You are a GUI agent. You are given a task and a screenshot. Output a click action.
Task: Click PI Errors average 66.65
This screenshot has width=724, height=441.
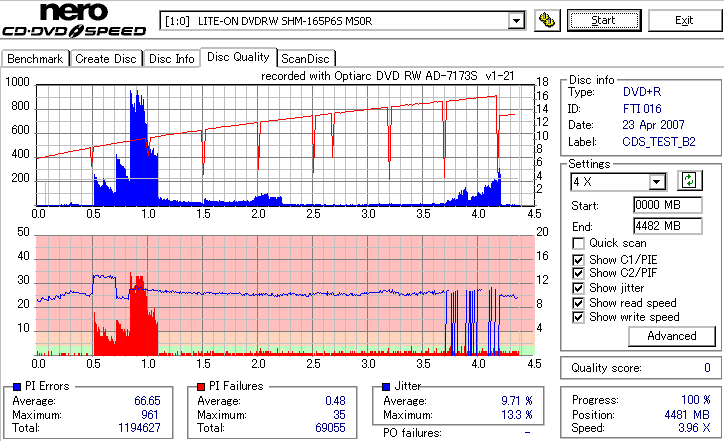(x=147, y=401)
